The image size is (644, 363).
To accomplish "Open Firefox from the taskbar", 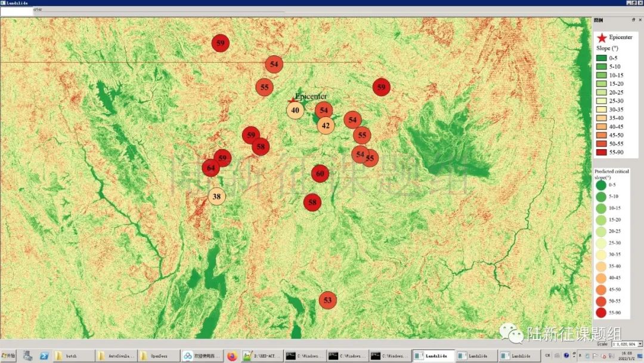I will [x=232, y=356].
